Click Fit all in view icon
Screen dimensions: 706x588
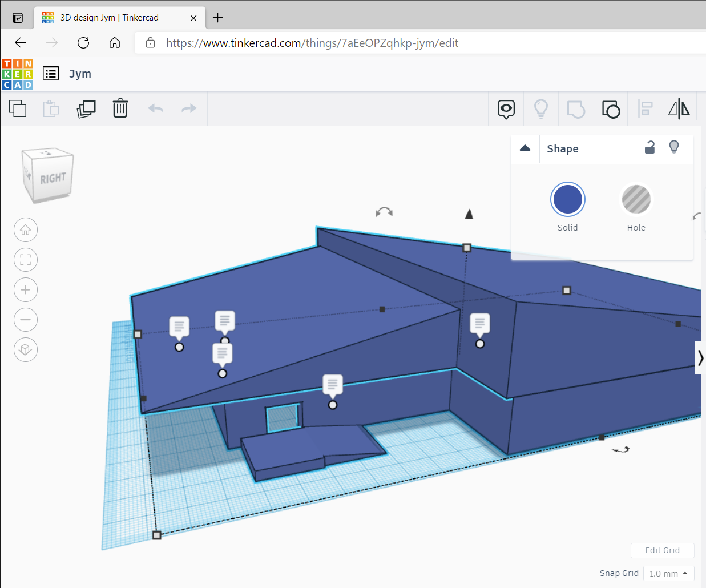26,260
